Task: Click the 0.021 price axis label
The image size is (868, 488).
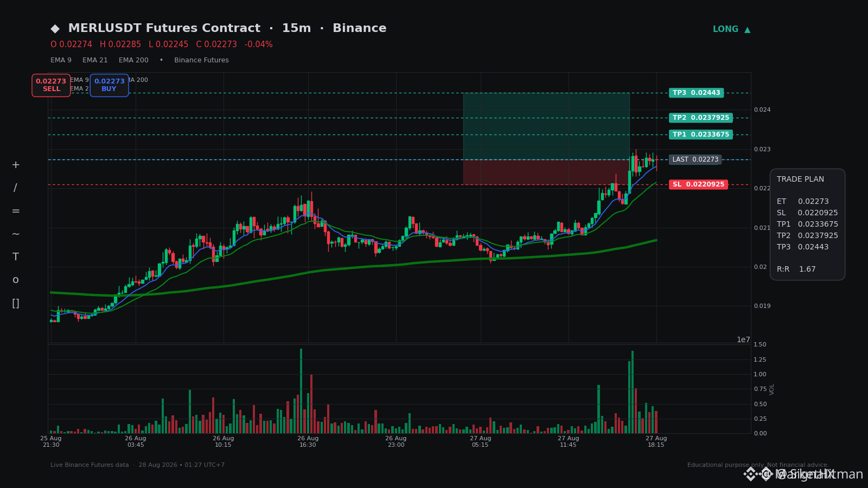Action: [762, 228]
